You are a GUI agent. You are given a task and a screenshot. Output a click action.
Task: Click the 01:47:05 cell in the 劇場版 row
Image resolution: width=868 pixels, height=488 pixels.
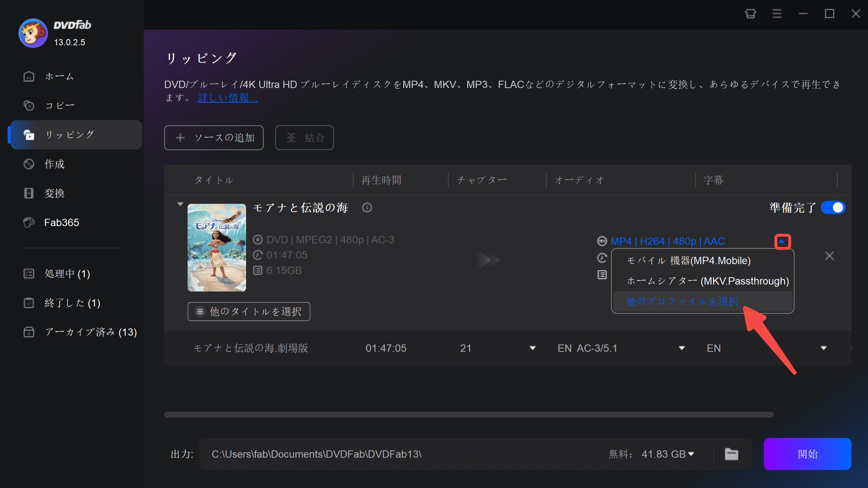386,348
